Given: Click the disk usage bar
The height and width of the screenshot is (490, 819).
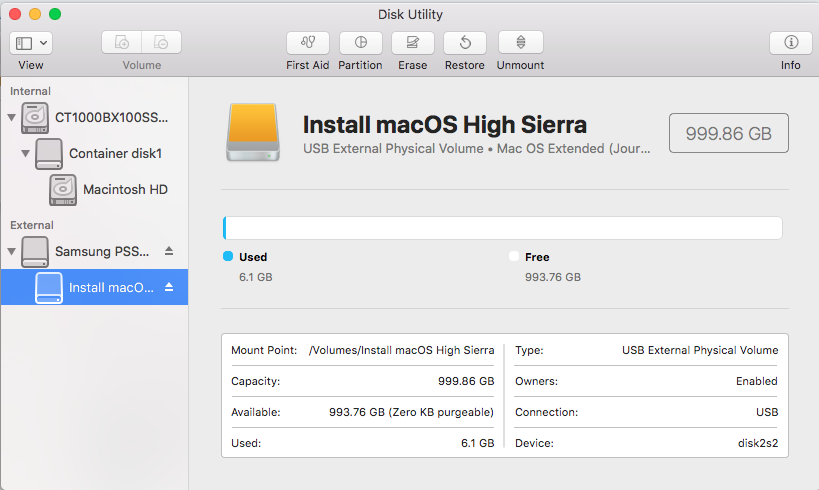Looking at the screenshot, I should [502, 228].
